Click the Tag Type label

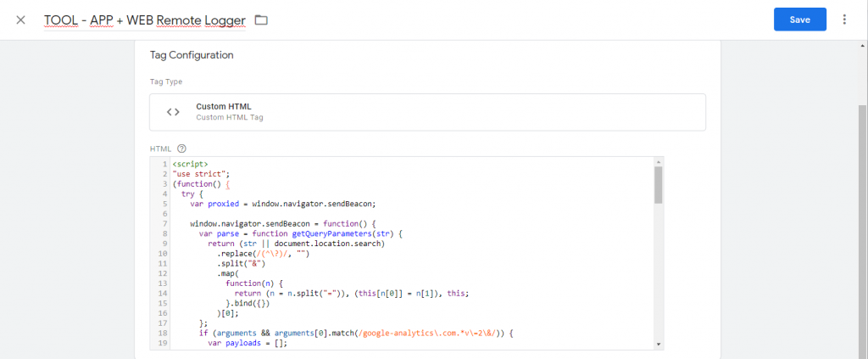point(166,82)
